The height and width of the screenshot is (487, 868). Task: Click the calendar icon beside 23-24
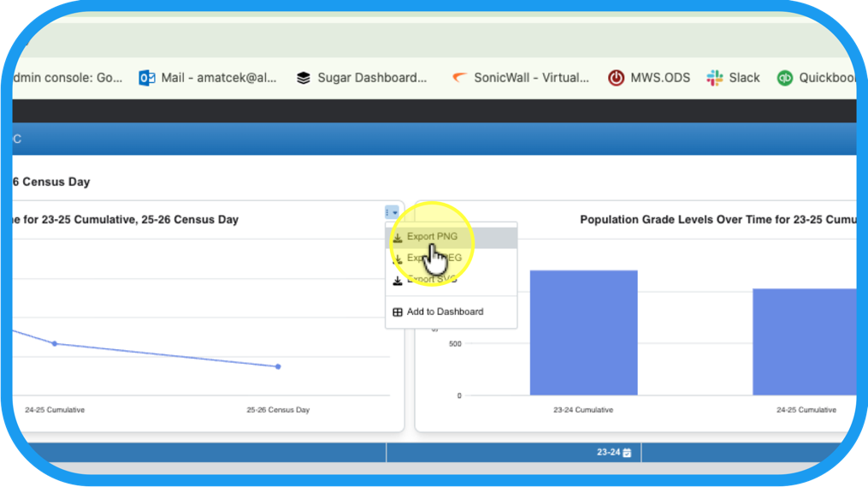click(x=627, y=453)
